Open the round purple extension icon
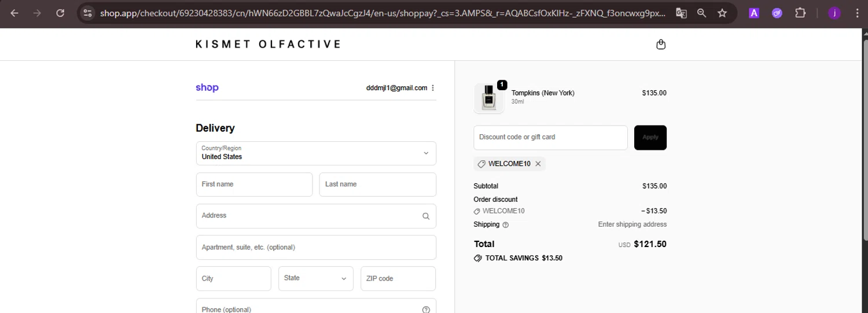Screen dimensions: 868x313 coord(777,13)
